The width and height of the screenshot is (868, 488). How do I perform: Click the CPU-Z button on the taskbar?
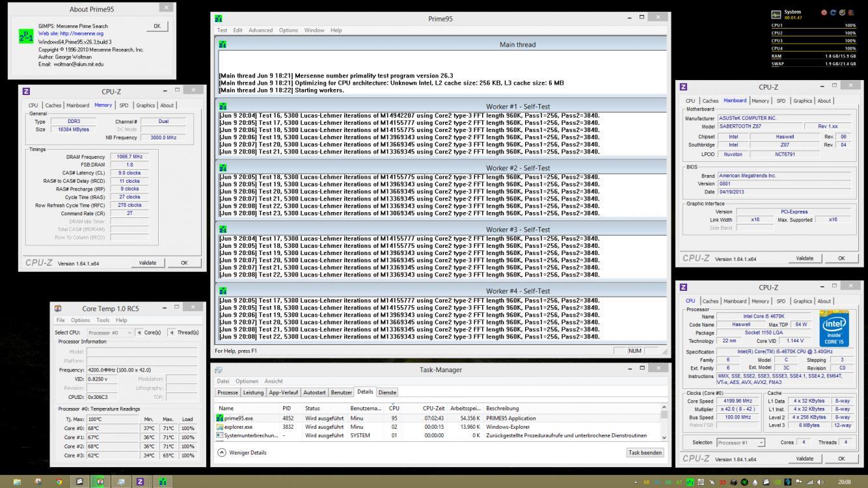click(x=140, y=482)
